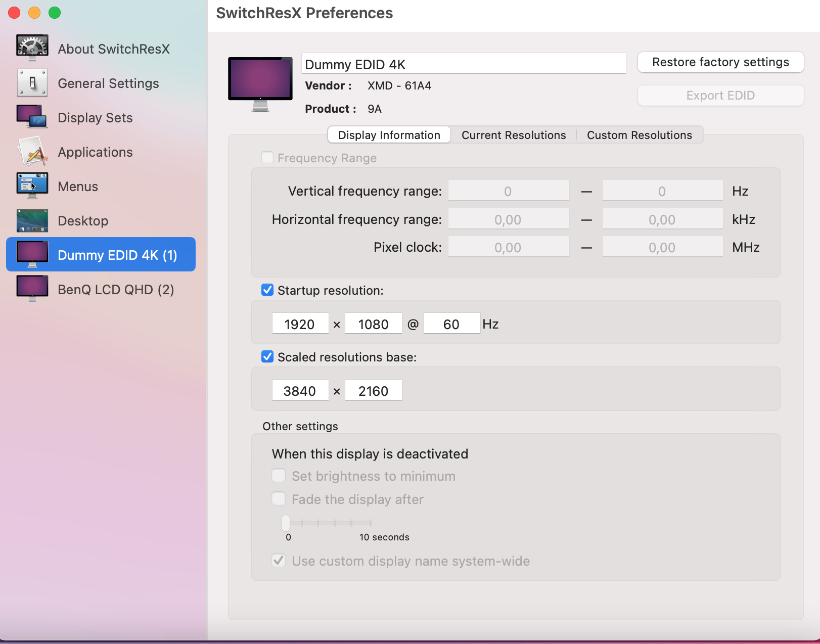Close the SwitchResX Preferences window

(14, 13)
